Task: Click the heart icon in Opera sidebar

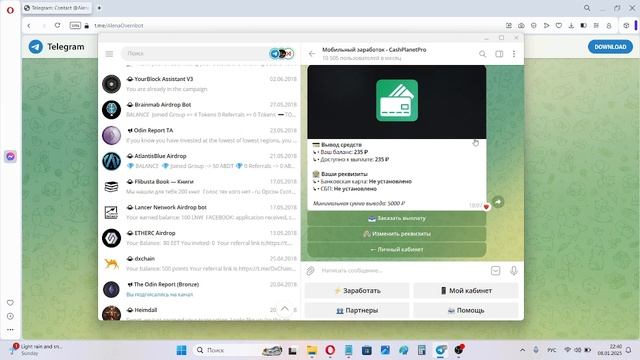Action: 11,303
